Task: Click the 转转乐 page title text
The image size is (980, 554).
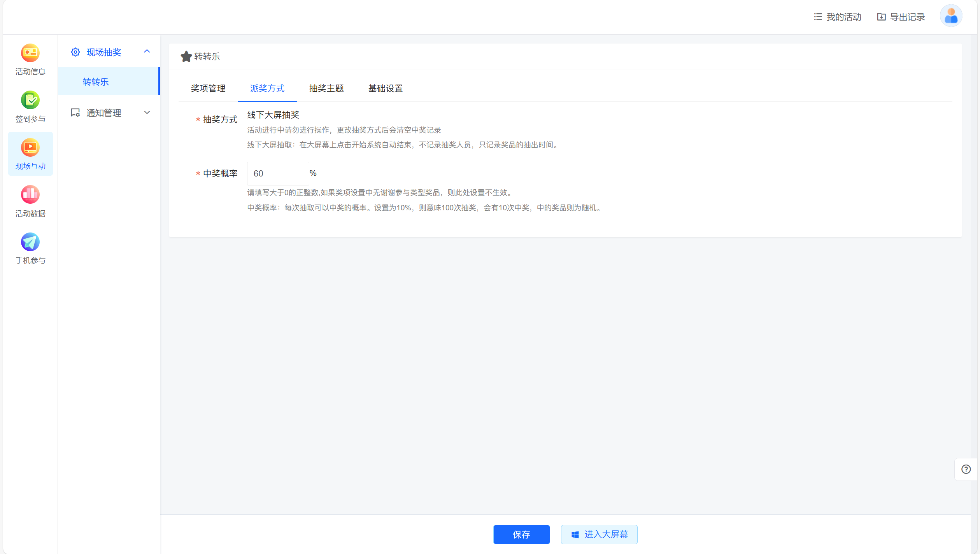Action: click(x=207, y=57)
